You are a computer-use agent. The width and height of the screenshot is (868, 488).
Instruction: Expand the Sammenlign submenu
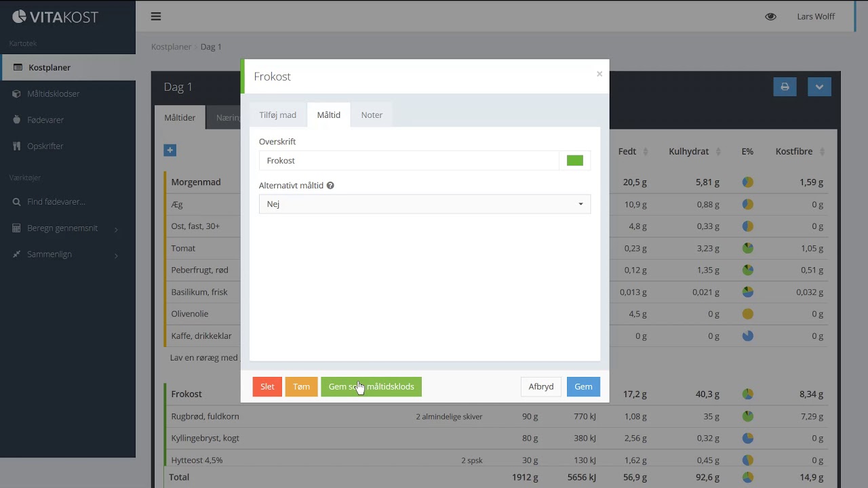point(50,254)
